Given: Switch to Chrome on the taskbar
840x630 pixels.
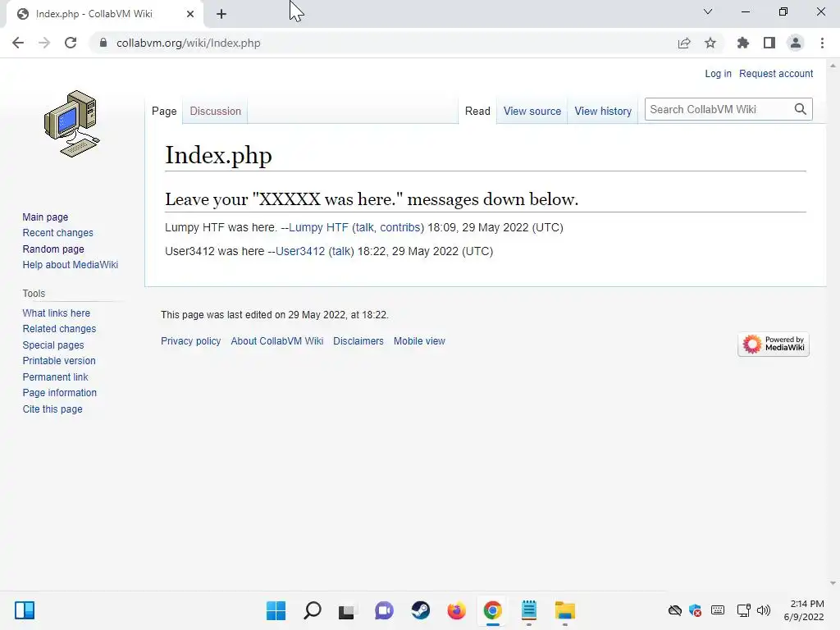Looking at the screenshot, I should [492, 610].
